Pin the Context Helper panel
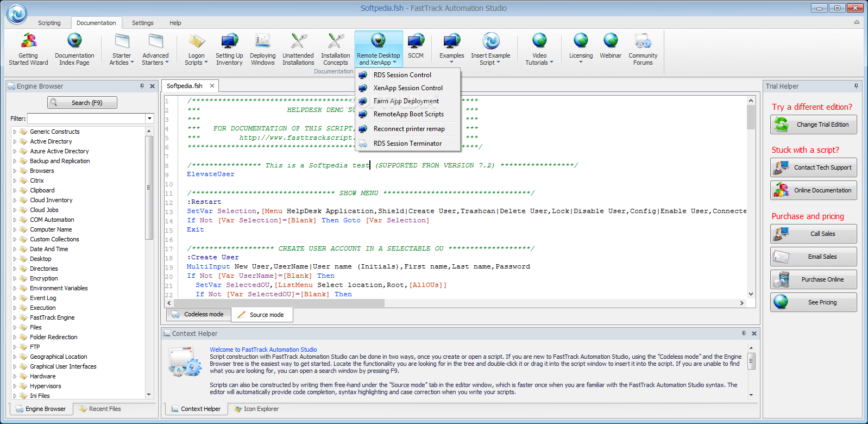Viewport: 868px width, 424px height. click(744, 333)
